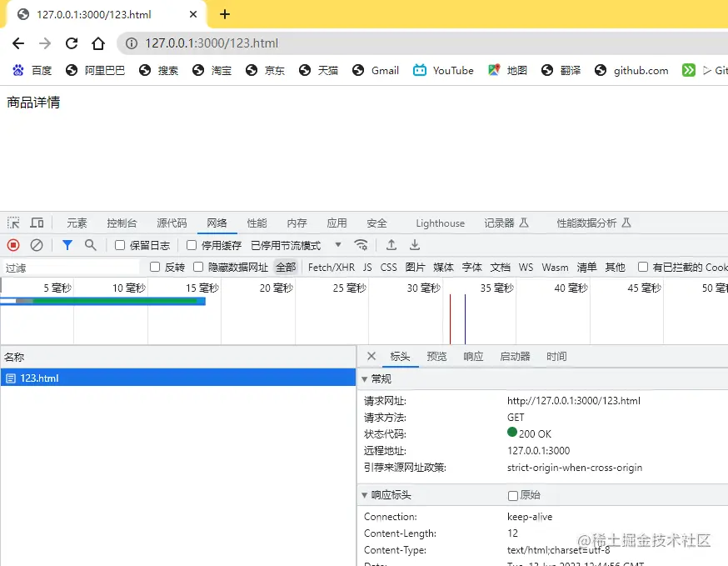Image resolution: width=728 pixels, height=566 pixels.
Task: Filter requests by 图片 type
Action: pos(415,268)
